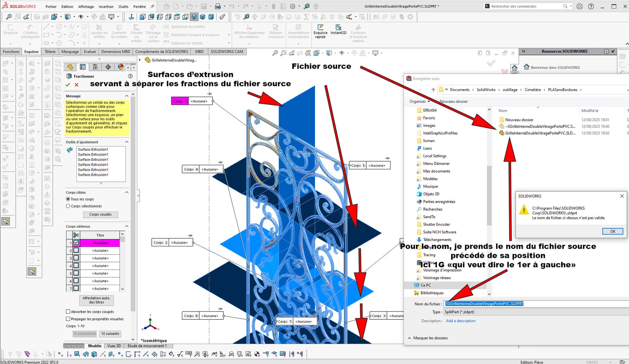The width and height of the screenshot is (629, 364).
Task: Click the 10 suivants button
Action: click(x=110, y=334)
